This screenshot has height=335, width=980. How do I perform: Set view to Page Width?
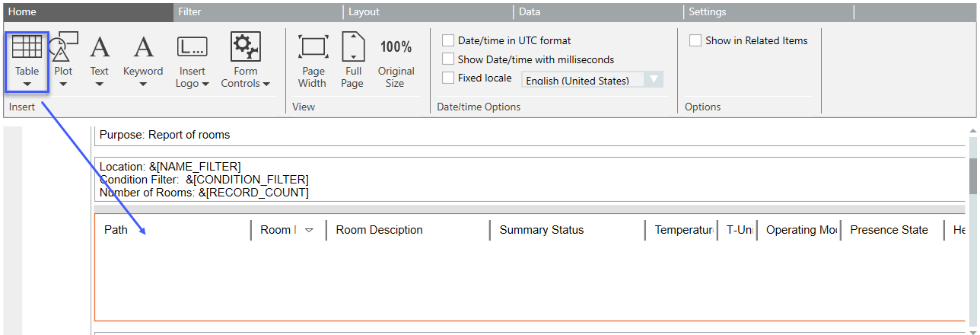pyautogui.click(x=313, y=47)
